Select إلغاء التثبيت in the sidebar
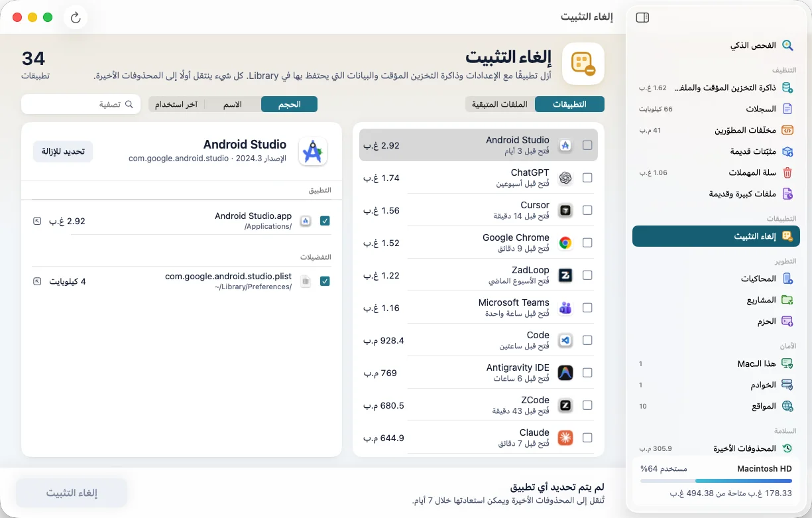812x518 pixels. point(716,236)
